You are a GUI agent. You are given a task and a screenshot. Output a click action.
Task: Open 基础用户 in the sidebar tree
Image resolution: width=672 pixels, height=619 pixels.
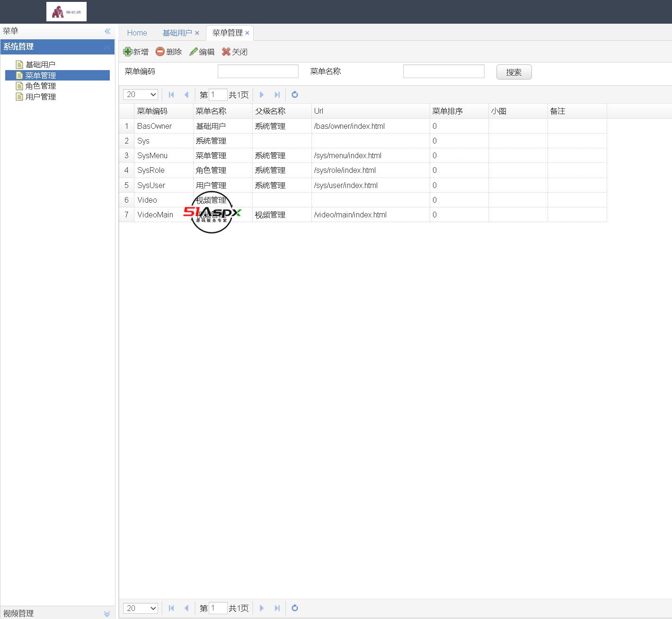[40, 64]
